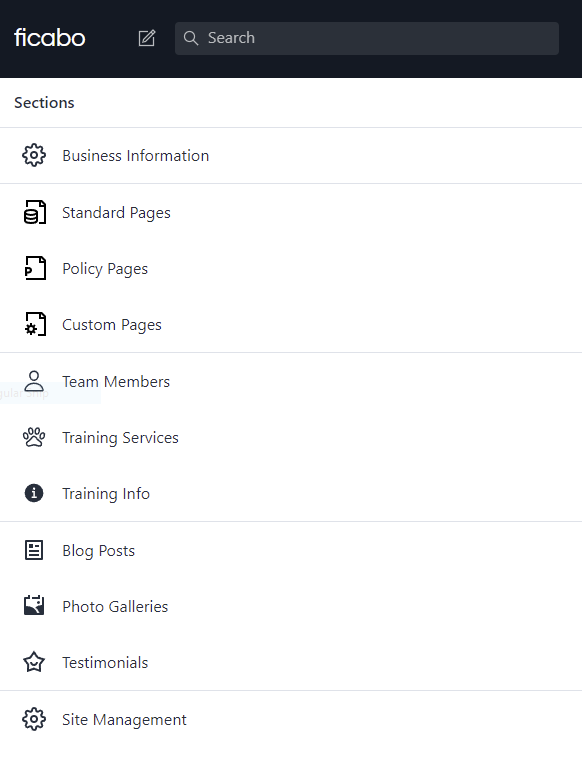
Task: Open the Testimonials section
Action: pyautogui.click(x=291, y=662)
